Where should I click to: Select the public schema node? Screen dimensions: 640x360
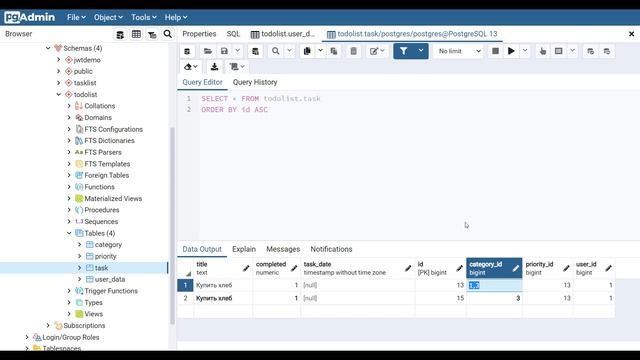point(83,71)
